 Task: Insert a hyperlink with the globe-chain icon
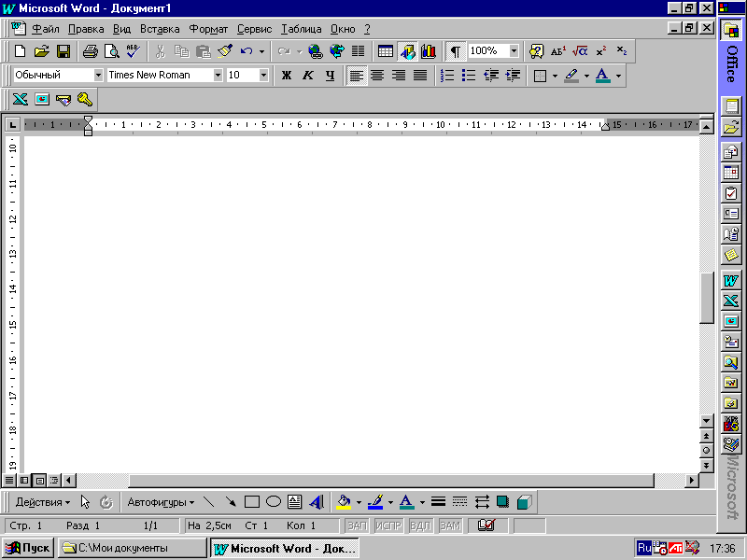coord(315,51)
